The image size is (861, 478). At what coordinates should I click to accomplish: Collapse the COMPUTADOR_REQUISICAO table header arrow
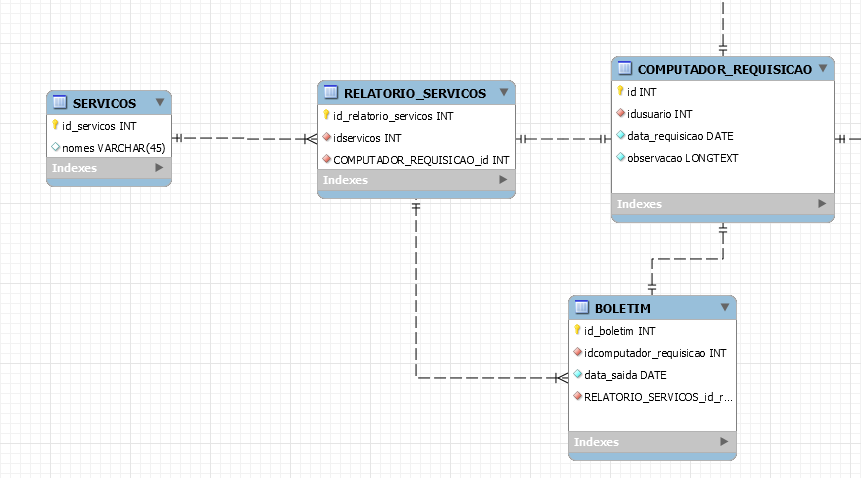(823, 68)
